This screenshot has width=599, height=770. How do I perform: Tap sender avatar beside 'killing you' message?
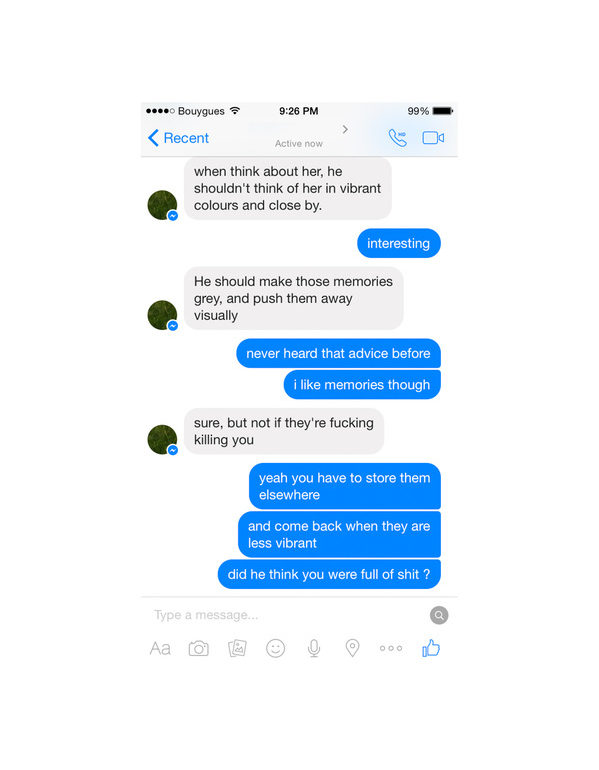coord(163,440)
